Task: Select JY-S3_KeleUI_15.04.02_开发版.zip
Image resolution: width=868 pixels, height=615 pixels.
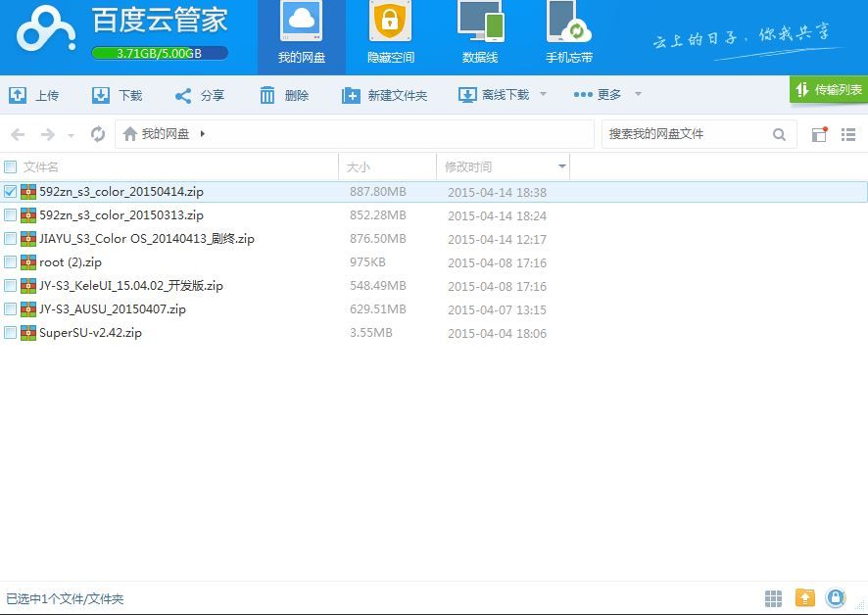Action: [x=131, y=286]
